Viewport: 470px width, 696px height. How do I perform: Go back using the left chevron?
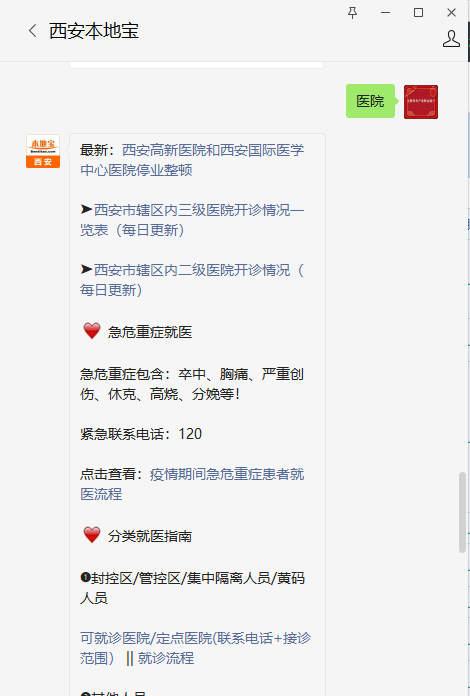pos(32,31)
